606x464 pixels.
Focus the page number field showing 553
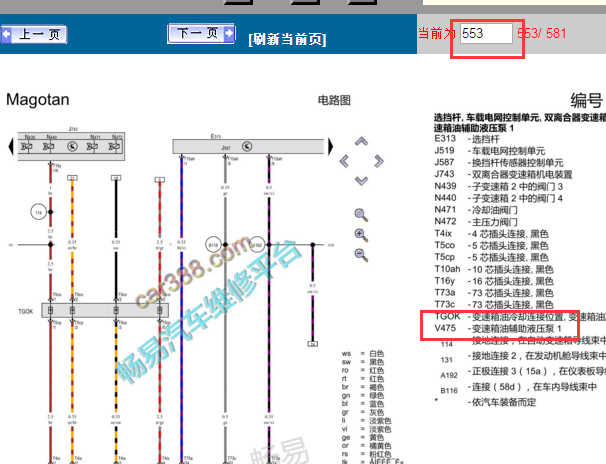[x=486, y=34]
